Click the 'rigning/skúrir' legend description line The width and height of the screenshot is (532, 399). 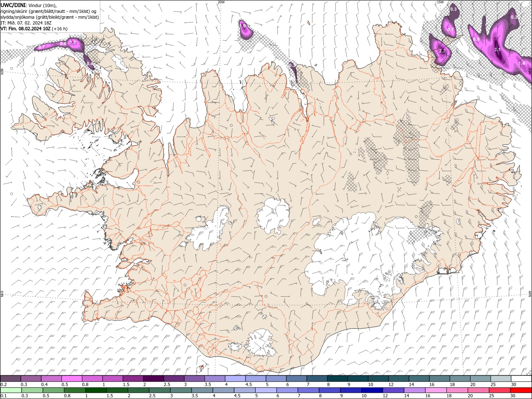48,11
